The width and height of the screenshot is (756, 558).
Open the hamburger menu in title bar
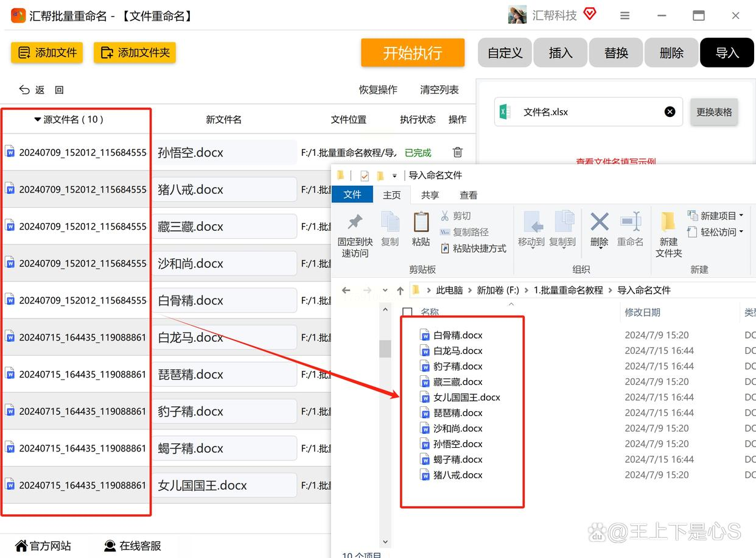pyautogui.click(x=625, y=16)
